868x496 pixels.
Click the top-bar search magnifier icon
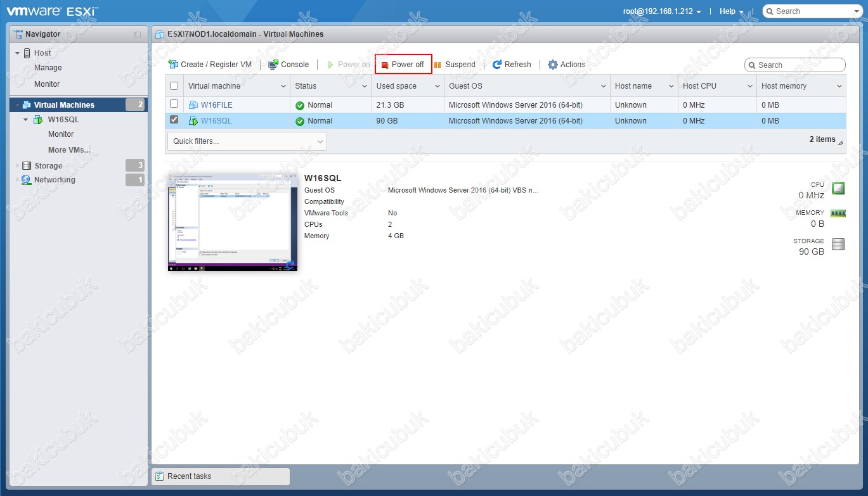tap(770, 11)
